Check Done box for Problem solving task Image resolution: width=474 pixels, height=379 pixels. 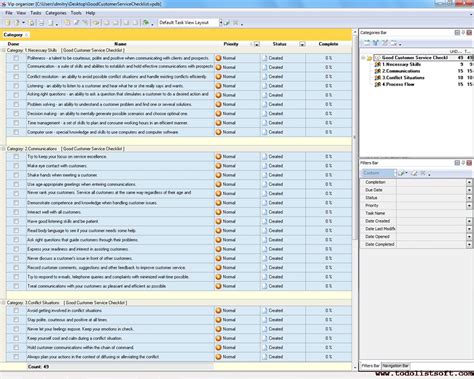coord(16,105)
